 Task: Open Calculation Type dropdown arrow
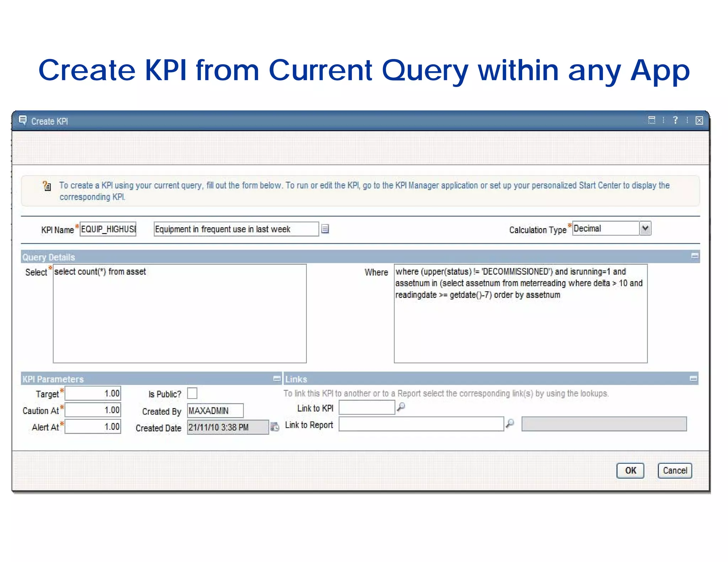click(645, 228)
